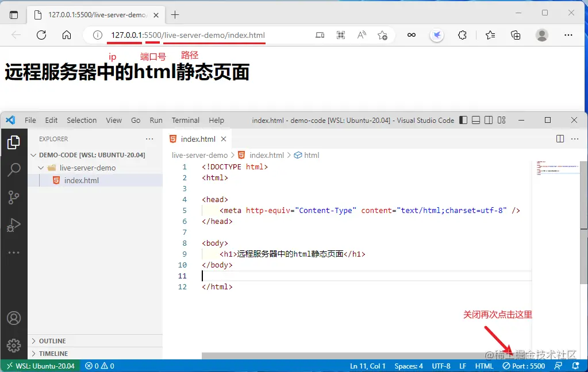The height and width of the screenshot is (372, 588).
Task: Change language mode HTML
Action: [x=484, y=366]
